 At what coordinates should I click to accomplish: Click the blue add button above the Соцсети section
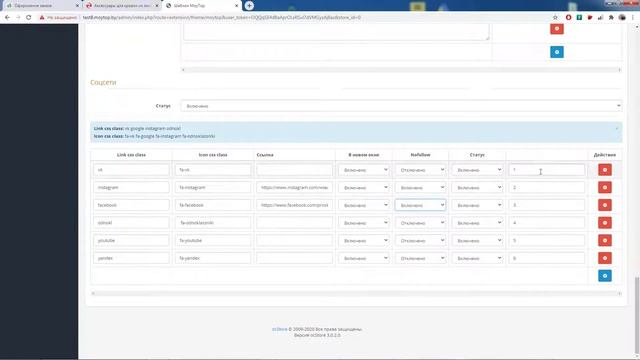(557, 52)
